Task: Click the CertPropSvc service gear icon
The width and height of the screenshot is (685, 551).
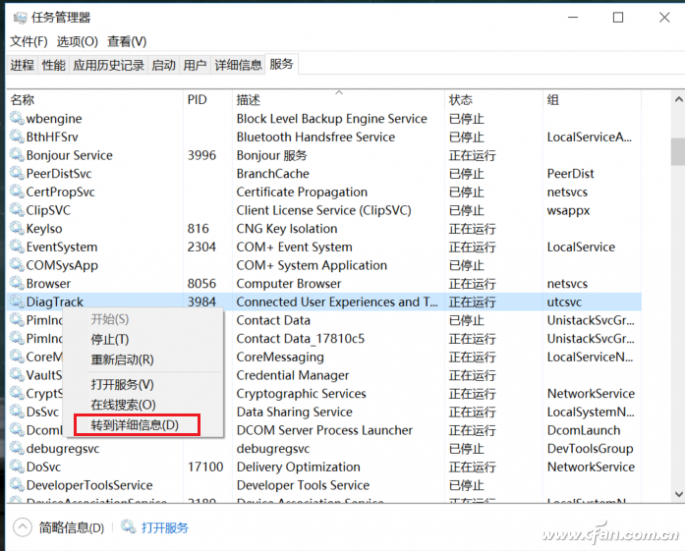Action: tap(17, 191)
